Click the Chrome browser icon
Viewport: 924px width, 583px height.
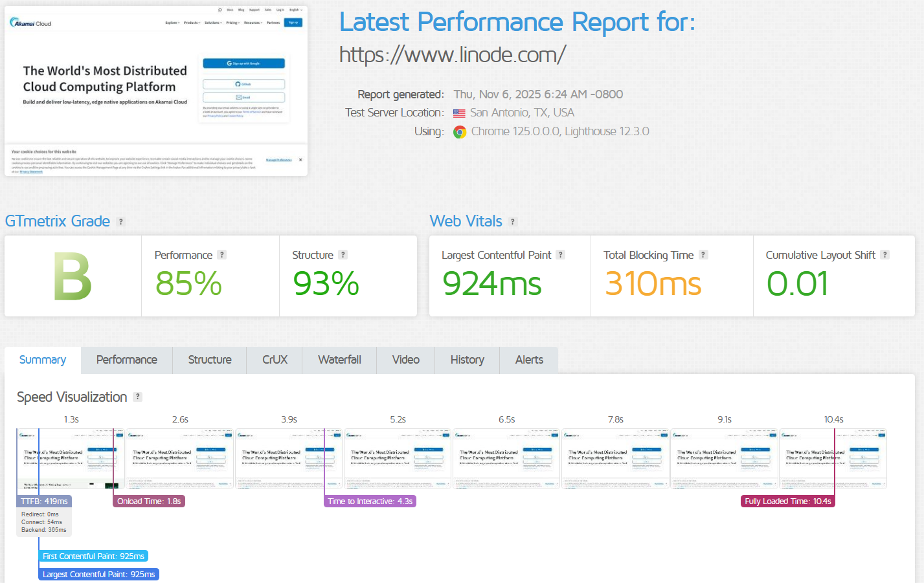coord(460,132)
